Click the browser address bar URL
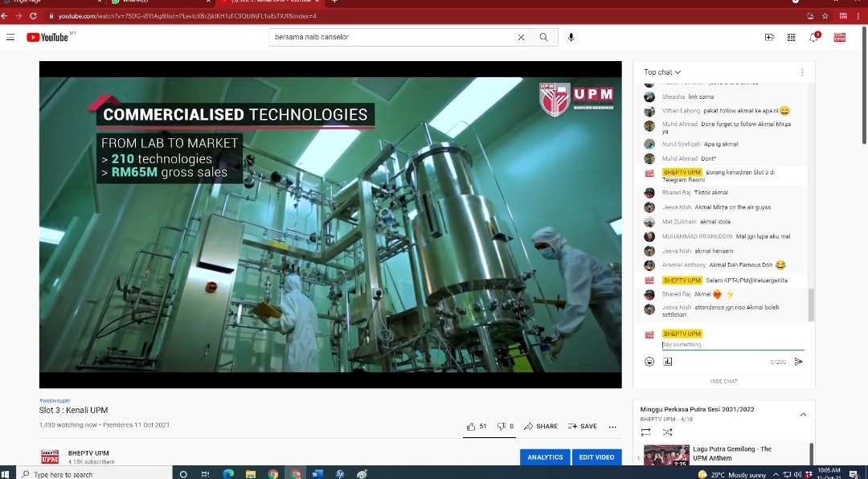This screenshot has width=868, height=479. coord(187,16)
